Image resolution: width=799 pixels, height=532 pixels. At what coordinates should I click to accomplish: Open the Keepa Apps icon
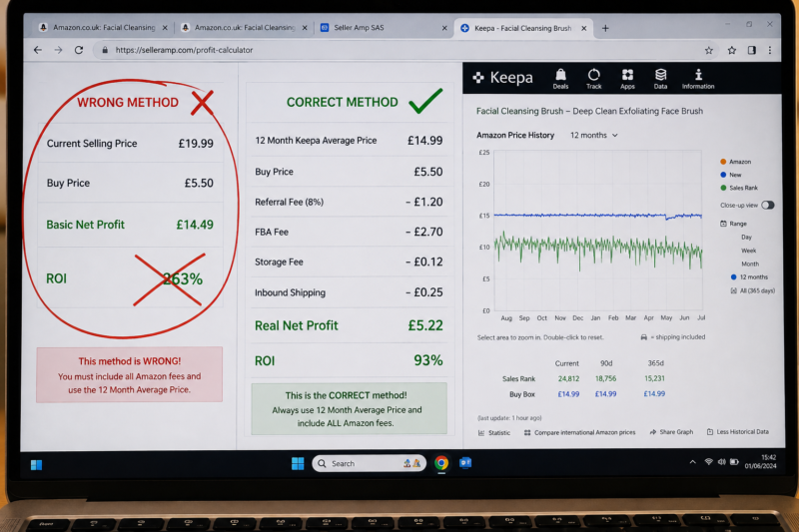[x=627, y=79]
